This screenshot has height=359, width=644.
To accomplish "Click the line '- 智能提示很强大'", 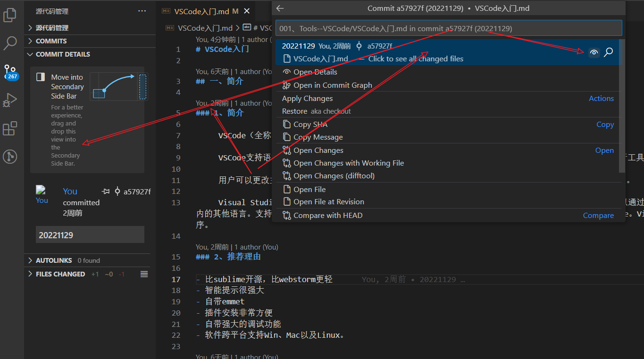I will pos(230,291).
